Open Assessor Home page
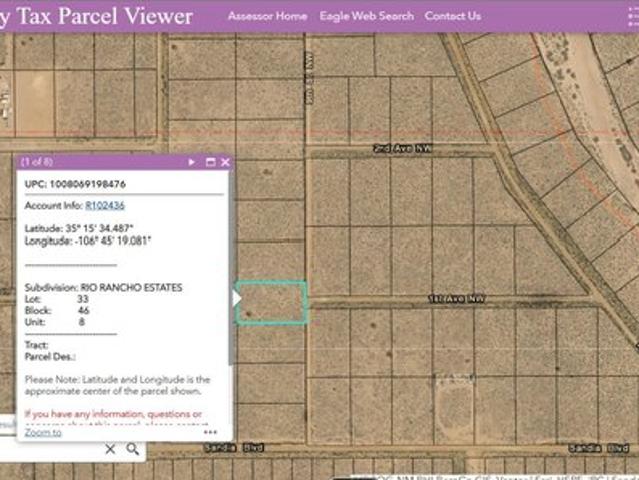Screen dimensions: 639x480 (267, 16)
